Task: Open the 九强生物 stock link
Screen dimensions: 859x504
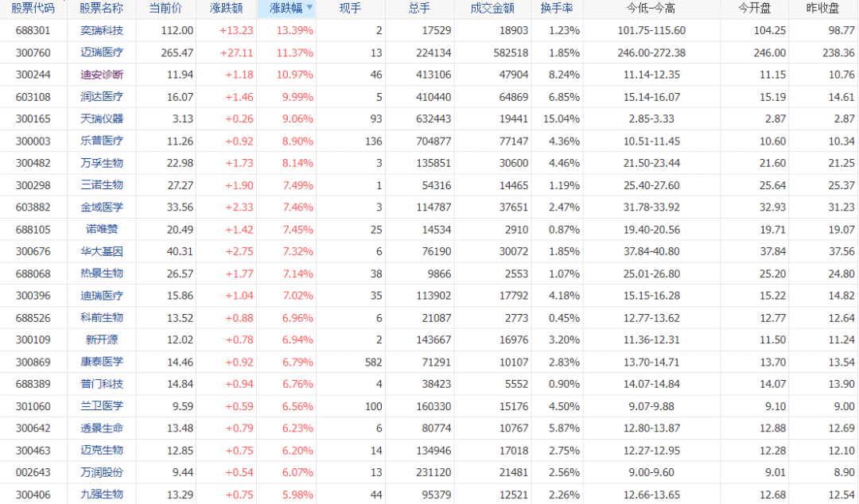Action: coord(101,494)
